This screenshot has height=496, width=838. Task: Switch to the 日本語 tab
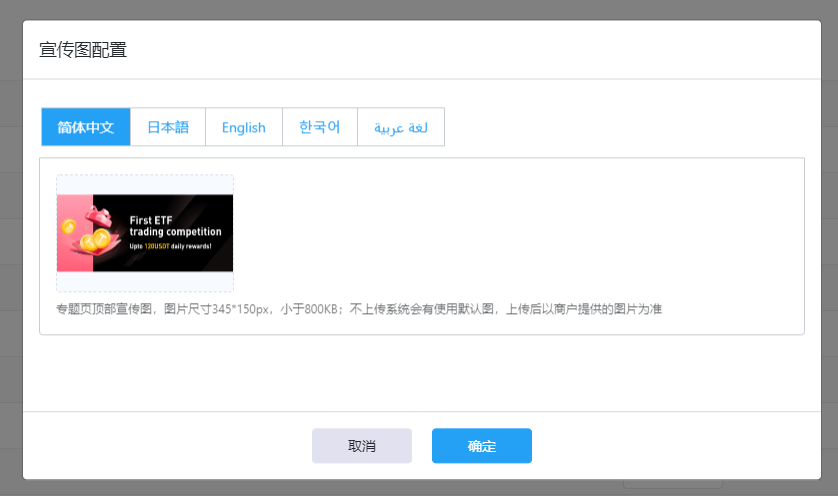[x=168, y=127]
